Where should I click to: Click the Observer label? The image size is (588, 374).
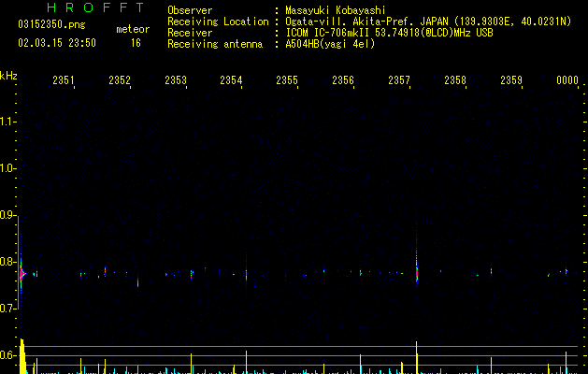190,10
